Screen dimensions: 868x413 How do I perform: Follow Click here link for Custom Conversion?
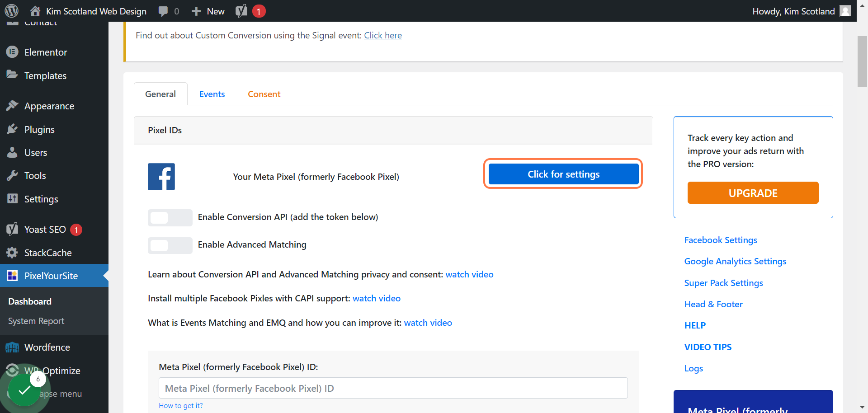click(x=383, y=35)
